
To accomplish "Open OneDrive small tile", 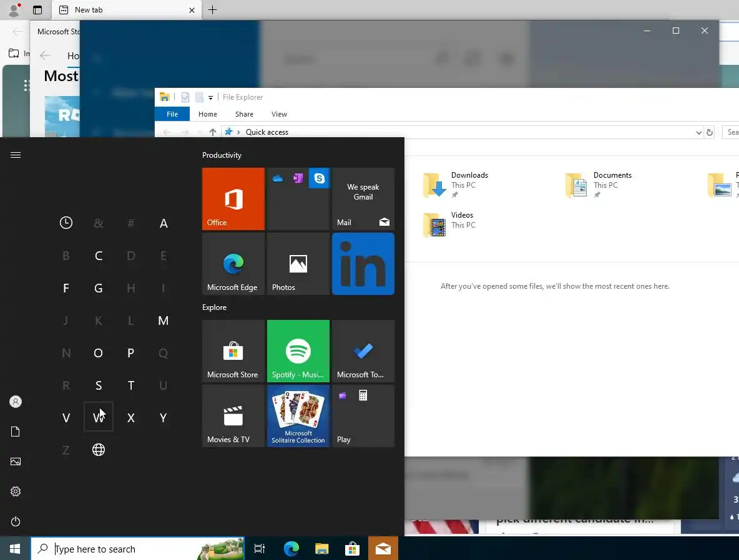I will pos(278,178).
